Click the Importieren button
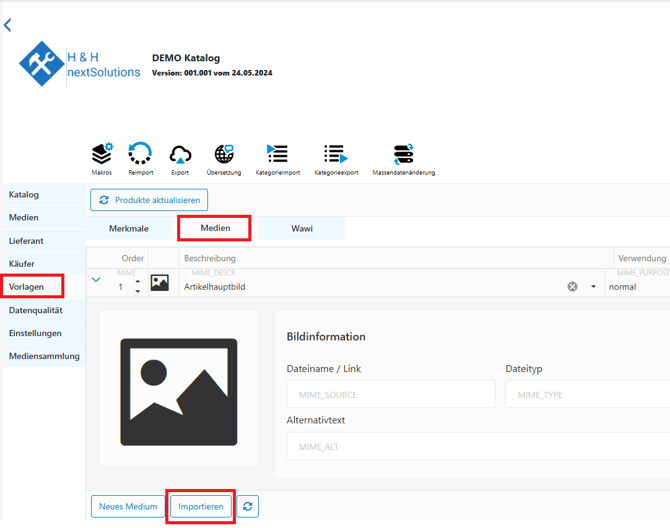 201,507
